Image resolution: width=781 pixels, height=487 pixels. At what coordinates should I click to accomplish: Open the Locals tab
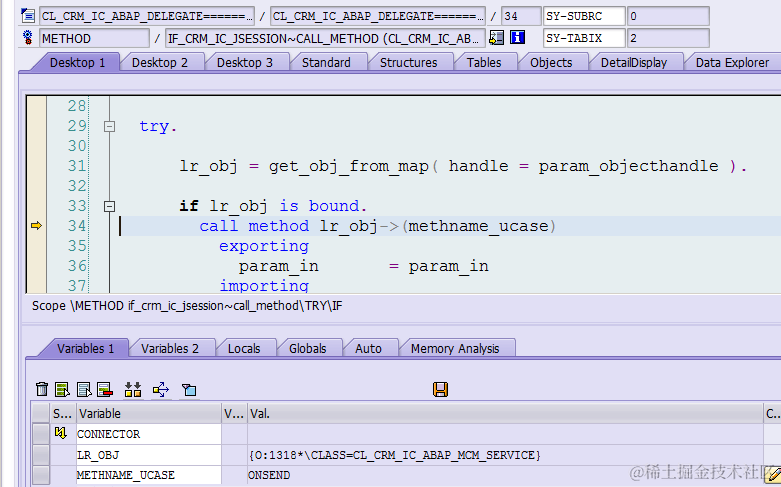(244, 349)
